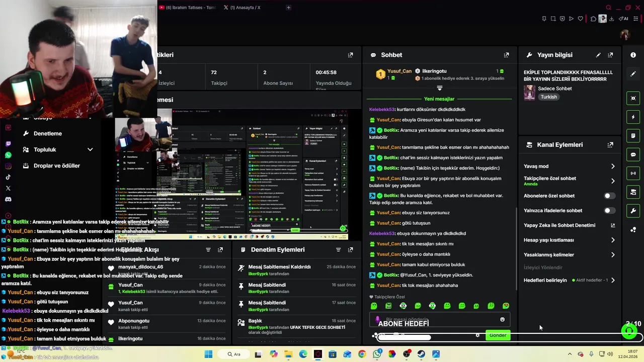Image resolution: width=644 pixels, height=362 pixels.
Task: Open WhatsApp from the taskbar
Action: 377,354
